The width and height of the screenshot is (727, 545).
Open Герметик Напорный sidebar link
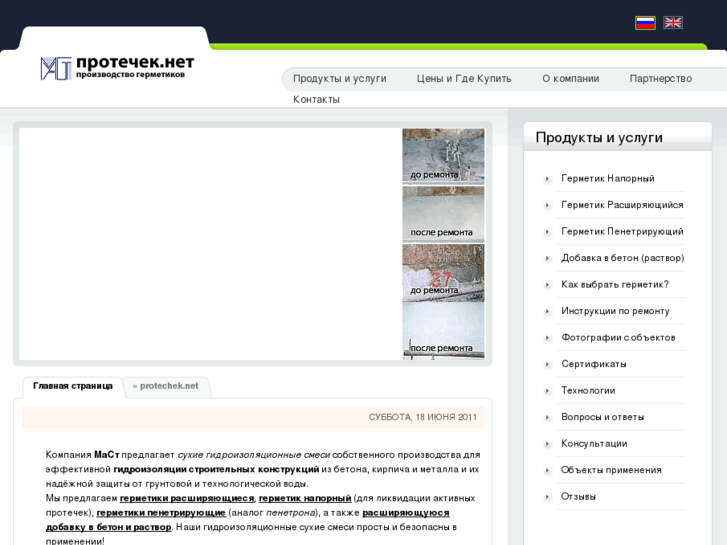point(607,179)
